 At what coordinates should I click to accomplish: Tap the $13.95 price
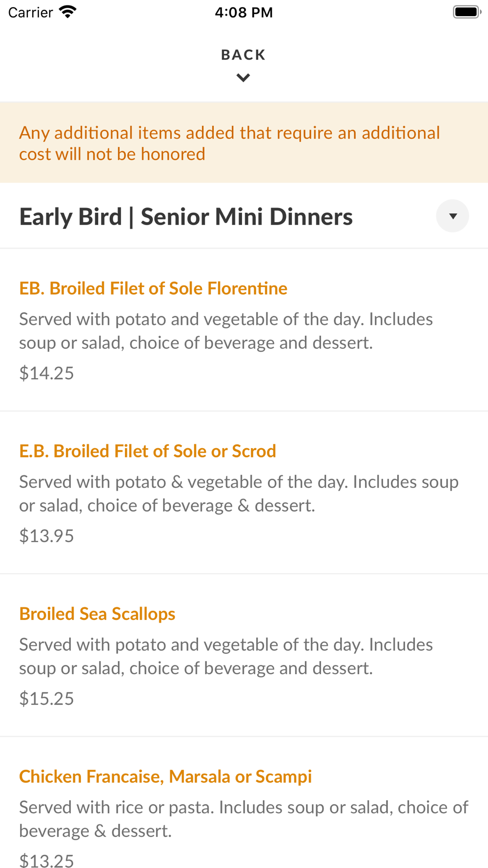pos(47,536)
